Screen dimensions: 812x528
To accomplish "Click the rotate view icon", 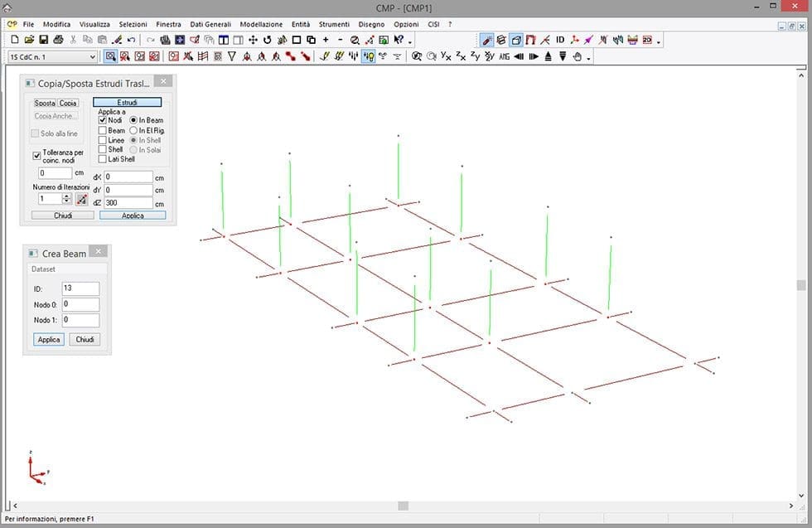I will pos(267,40).
